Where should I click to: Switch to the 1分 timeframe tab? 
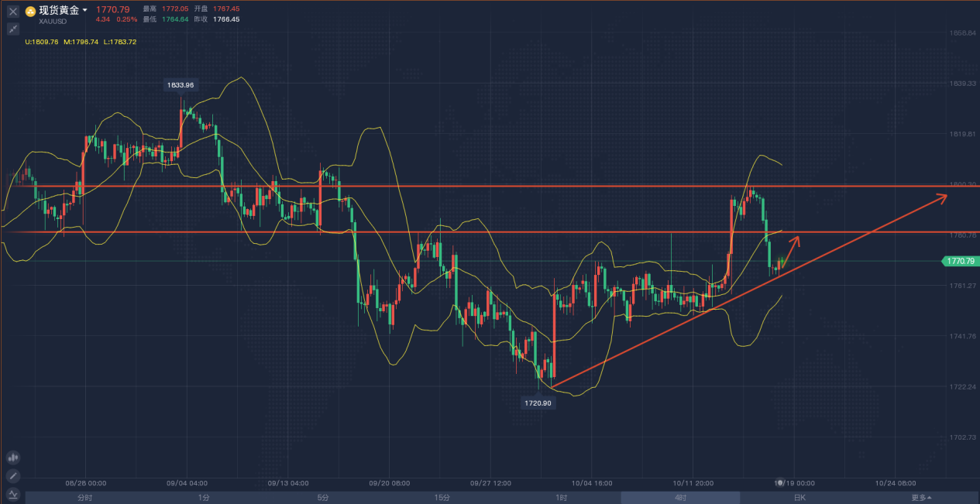pyautogui.click(x=204, y=498)
